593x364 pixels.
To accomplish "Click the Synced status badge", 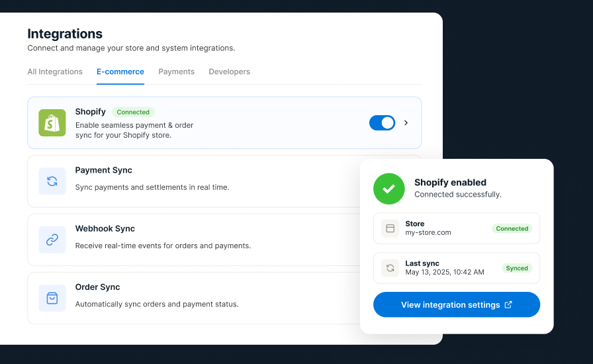I will (x=517, y=268).
